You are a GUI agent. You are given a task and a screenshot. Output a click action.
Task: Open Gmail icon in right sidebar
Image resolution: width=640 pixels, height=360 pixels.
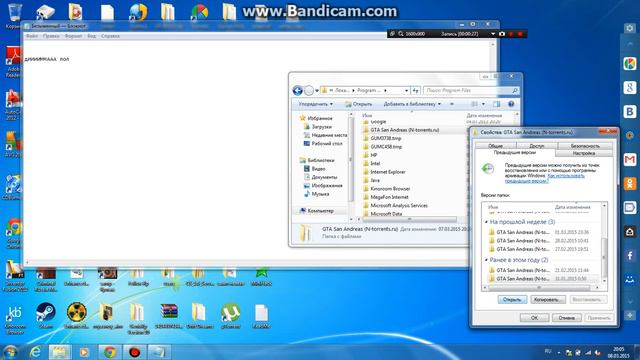tap(630, 160)
